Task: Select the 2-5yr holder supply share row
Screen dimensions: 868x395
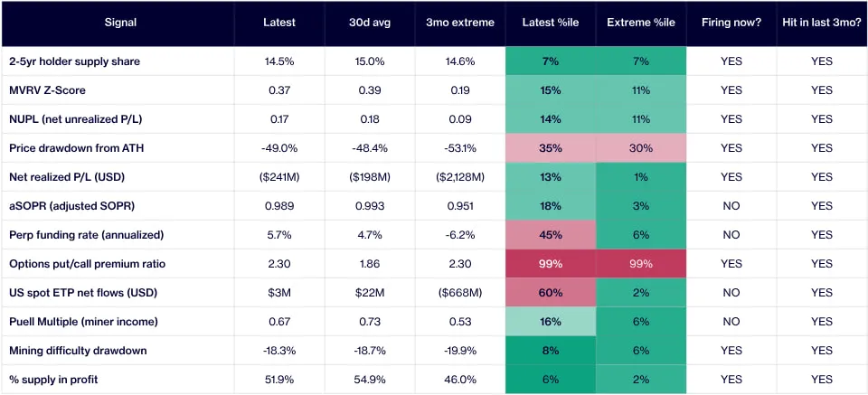Action: tap(434, 61)
